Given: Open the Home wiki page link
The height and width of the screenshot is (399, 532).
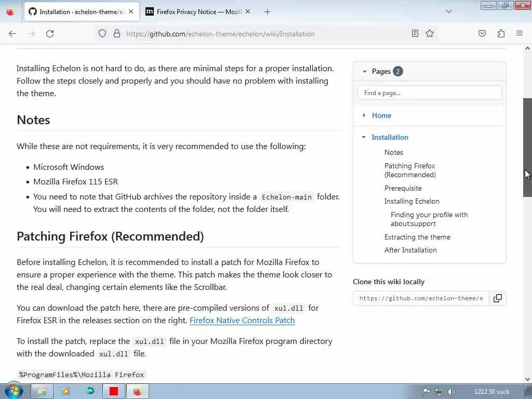Looking at the screenshot, I should (381, 115).
